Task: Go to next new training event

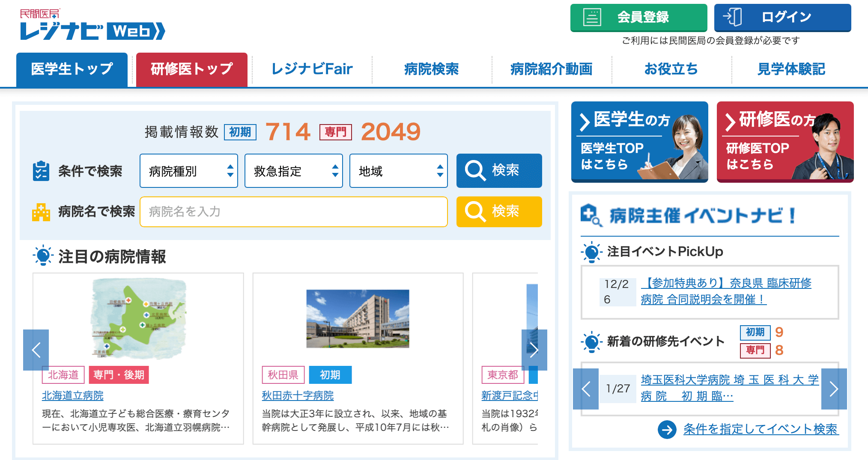Action: 833,389
